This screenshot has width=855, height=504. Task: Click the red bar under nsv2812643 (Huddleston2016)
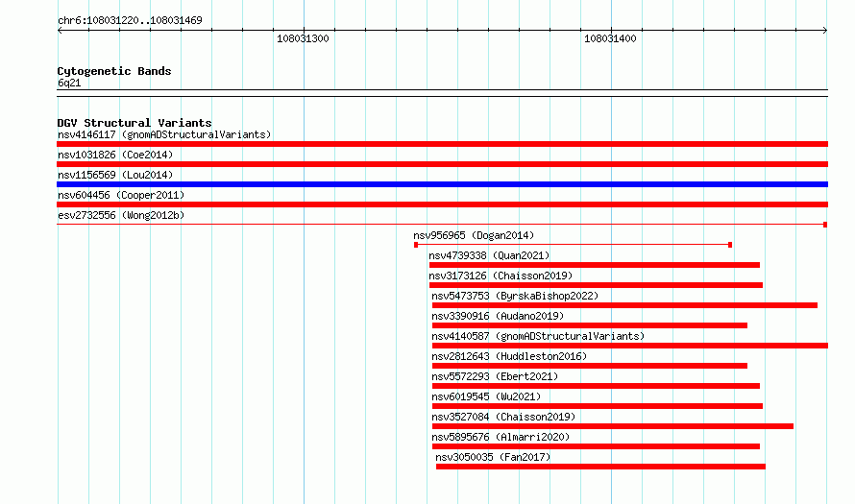(590, 366)
